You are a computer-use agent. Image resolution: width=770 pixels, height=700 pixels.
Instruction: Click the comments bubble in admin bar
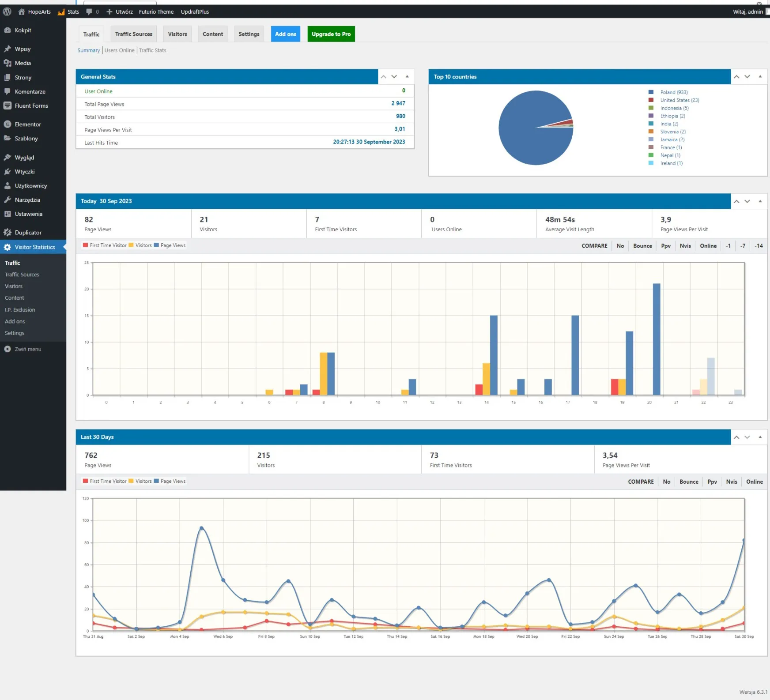89,11
